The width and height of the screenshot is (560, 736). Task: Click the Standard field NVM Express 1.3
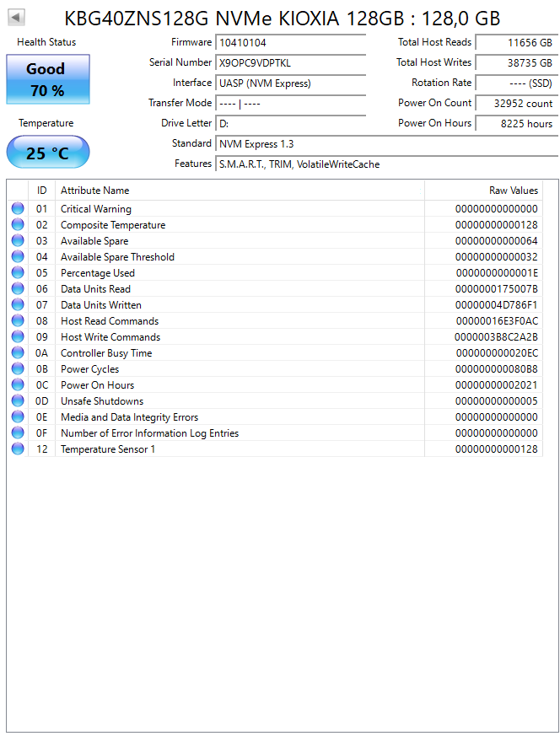coord(387,143)
